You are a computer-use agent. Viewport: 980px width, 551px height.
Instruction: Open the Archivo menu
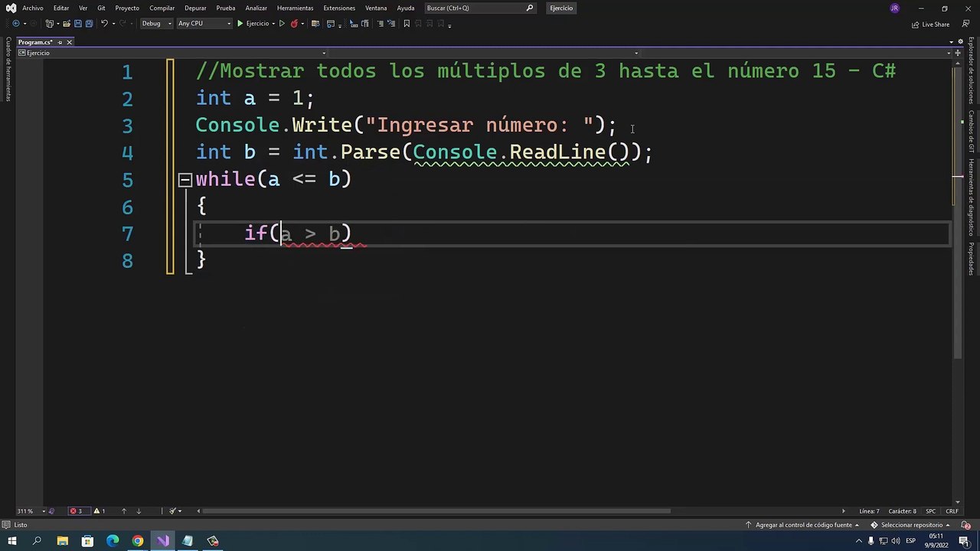pyautogui.click(x=33, y=8)
